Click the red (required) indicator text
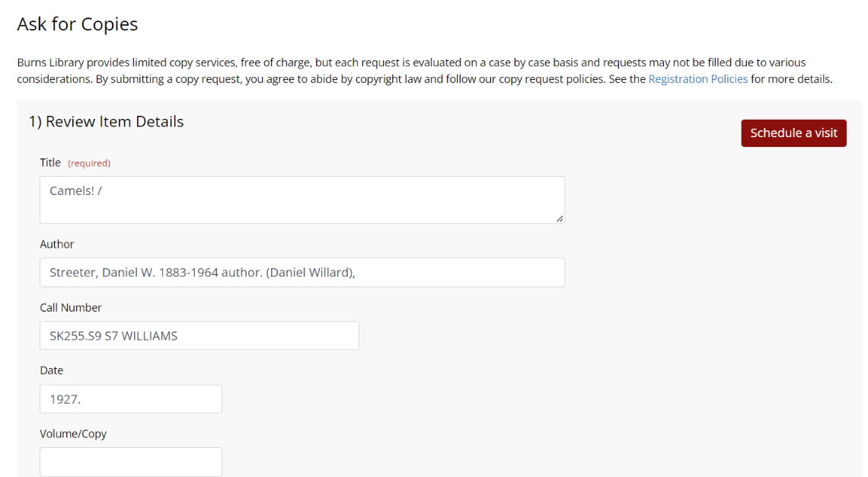This screenshot has width=868, height=477. 89,163
